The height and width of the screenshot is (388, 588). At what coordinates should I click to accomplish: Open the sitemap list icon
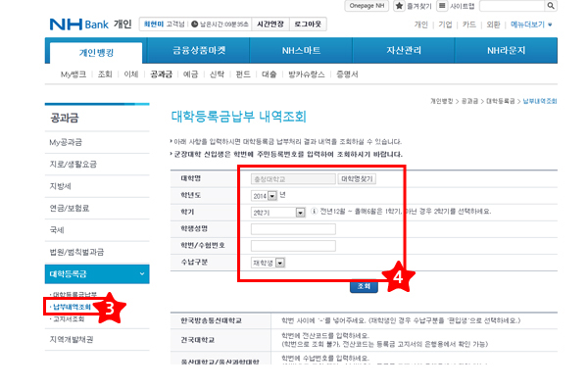pos(442,6)
